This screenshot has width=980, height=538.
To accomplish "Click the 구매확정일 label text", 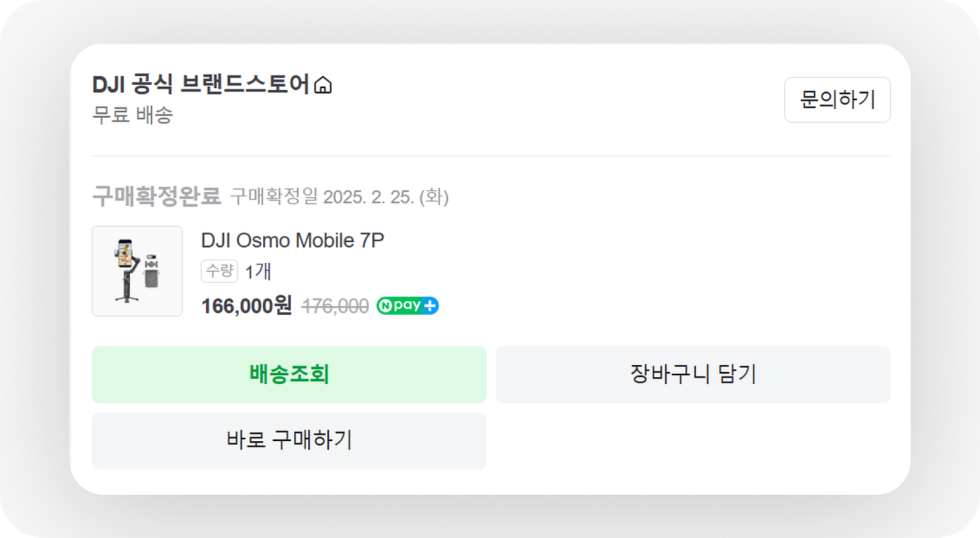I will coord(276,197).
